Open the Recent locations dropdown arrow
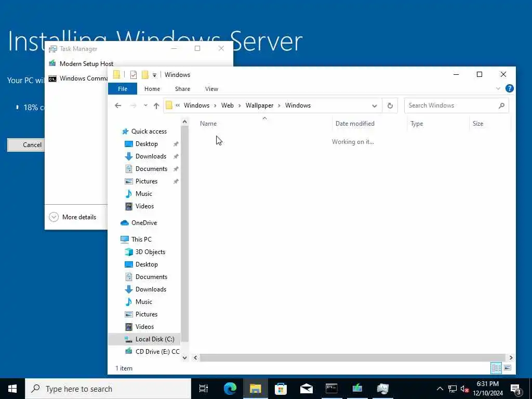This screenshot has height=399, width=532. [145, 105]
